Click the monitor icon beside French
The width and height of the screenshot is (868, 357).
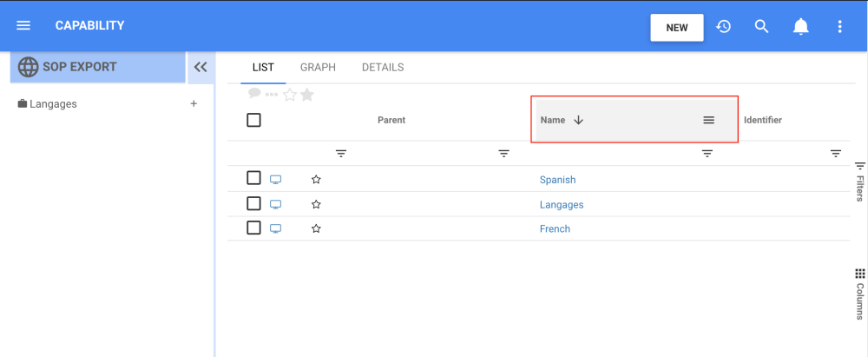276,228
